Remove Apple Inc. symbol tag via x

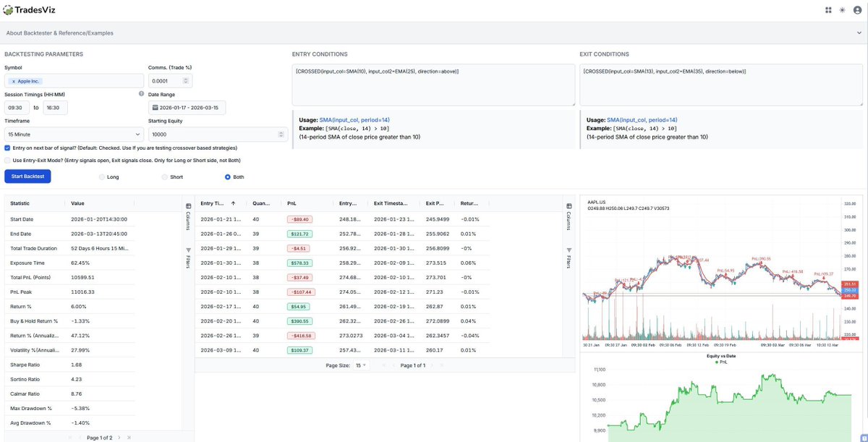(x=13, y=81)
